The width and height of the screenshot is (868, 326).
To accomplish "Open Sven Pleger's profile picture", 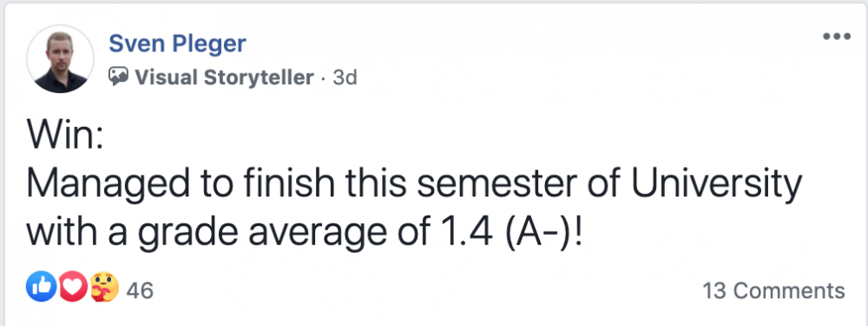I will (x=61, y=59).
